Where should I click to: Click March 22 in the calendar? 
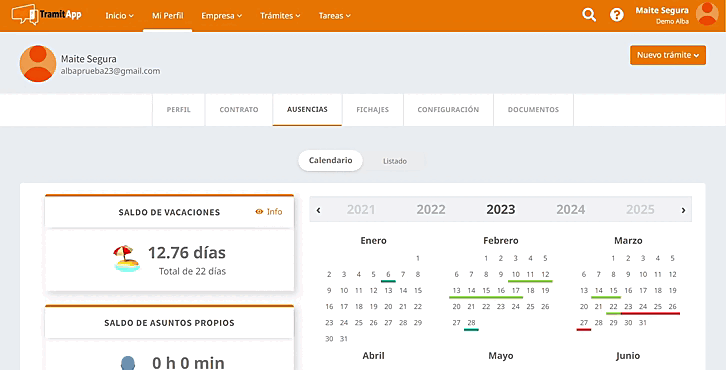[x=613, y=307]
